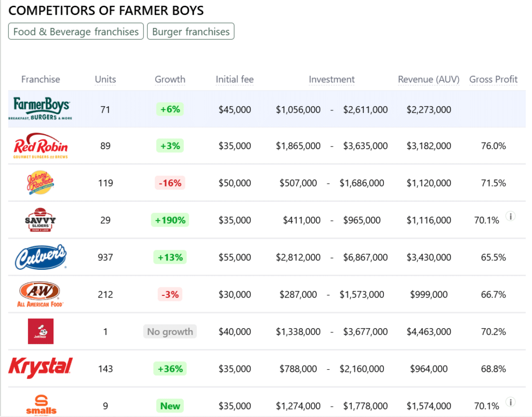
Task: Click the -3% growth badge for A&W
Action: pyautogui.click(x=170, y=294)
